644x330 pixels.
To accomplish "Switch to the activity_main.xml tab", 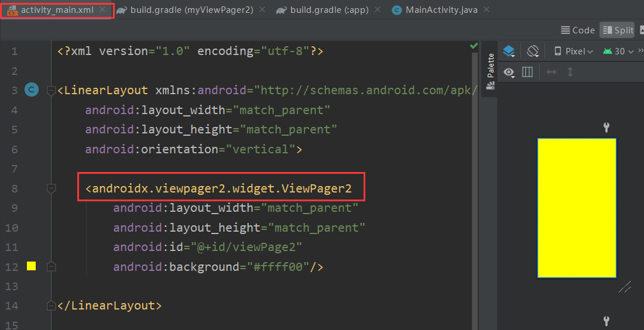I will pyautogui.click(x=57, y=10).
